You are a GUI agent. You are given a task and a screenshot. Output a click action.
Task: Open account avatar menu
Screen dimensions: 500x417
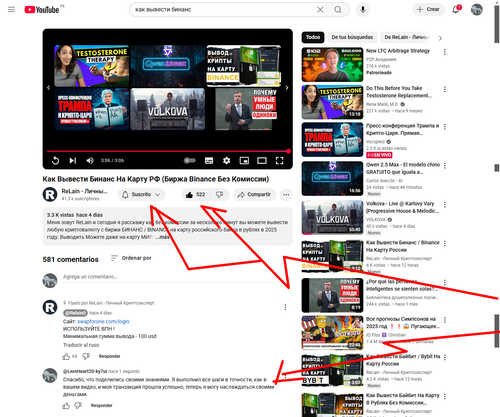coord(477,10)
